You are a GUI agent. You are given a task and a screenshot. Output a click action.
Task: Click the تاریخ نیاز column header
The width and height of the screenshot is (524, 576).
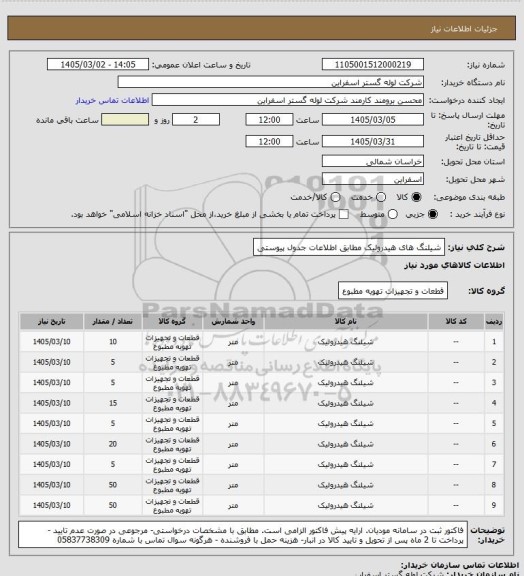51,321
